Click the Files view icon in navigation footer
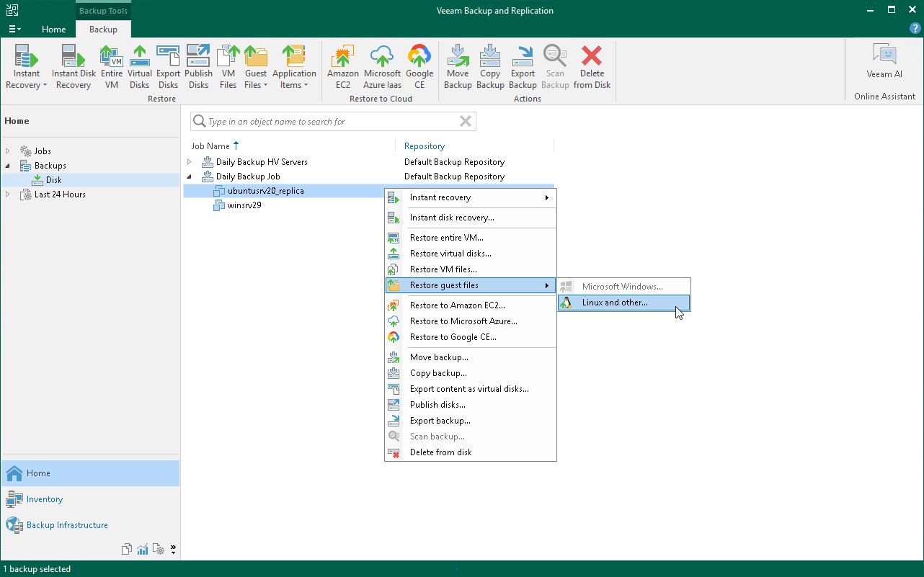 click(127, 550)
